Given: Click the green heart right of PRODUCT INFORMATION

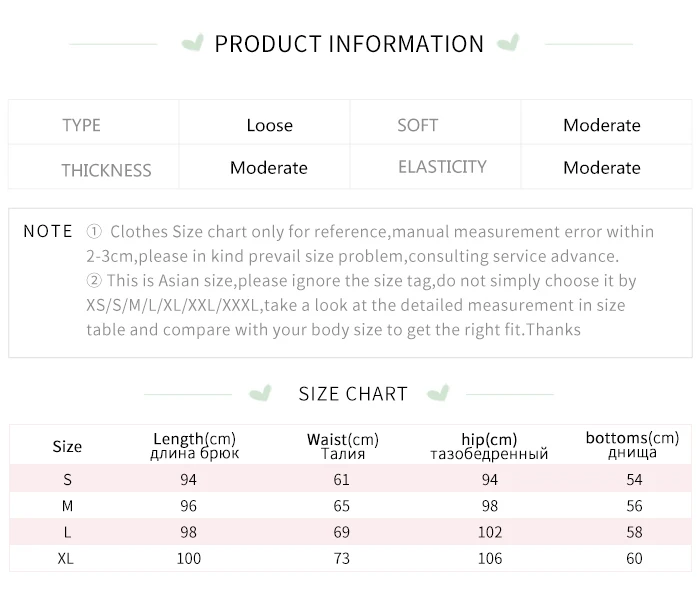Looking at the screenshot, I should pyautogui.click(x=508, y=42).
